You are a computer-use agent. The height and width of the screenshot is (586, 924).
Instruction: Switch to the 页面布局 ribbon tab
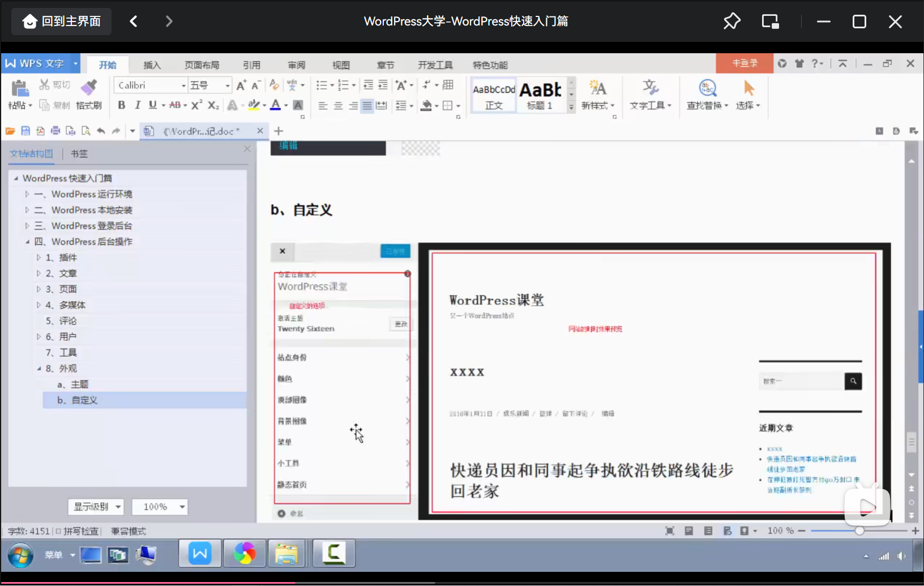[202, 65]
